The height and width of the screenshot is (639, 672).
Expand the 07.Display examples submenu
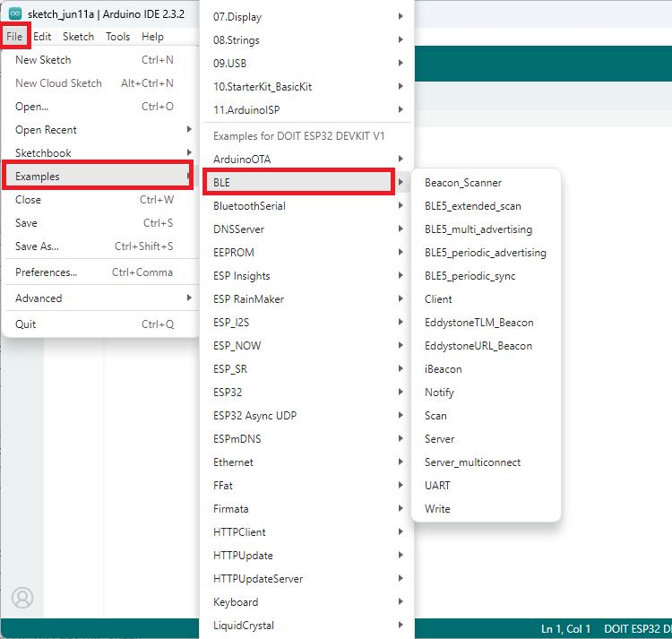click(306, 17)
